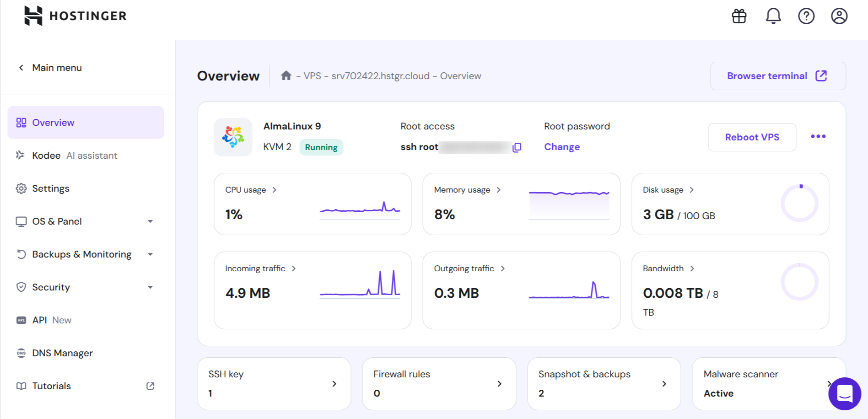Go to DNS Manager
The height and width of the screenshot is (419, 868).
pos(62,353)
